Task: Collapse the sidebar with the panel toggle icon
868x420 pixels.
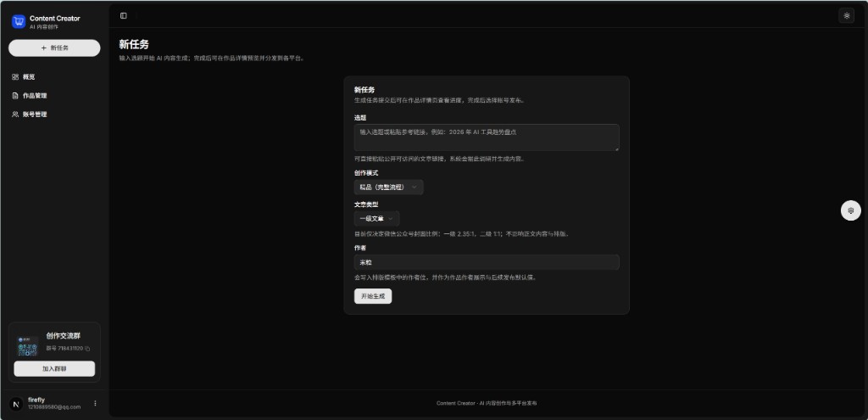Action: 124,15
